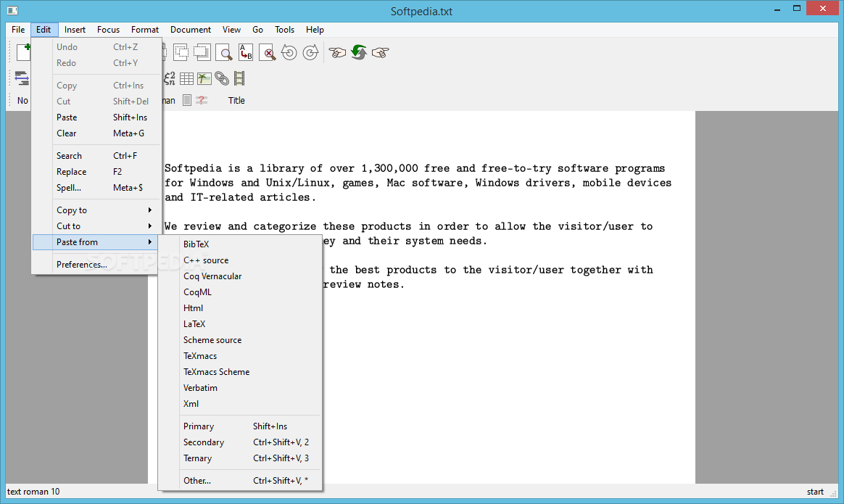Screen dimensions: 844x504
Task: Click the Undo circular arrow toolbar icon
Action: (x=289, y=52)
